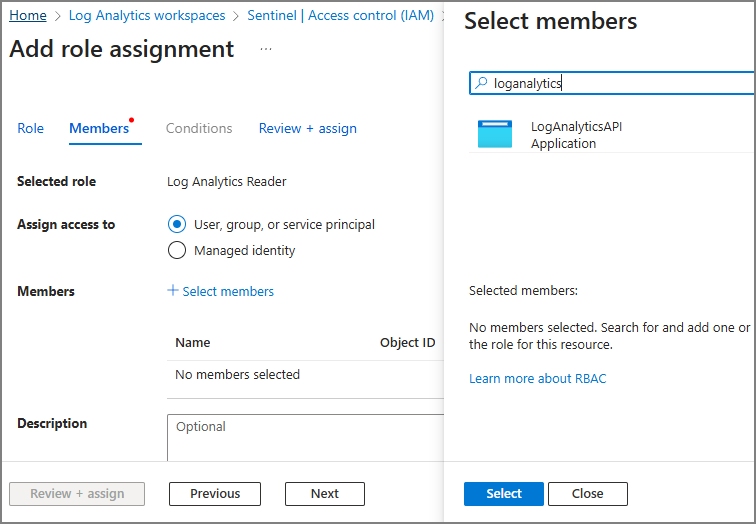Click the Next button

click(325, 494)
